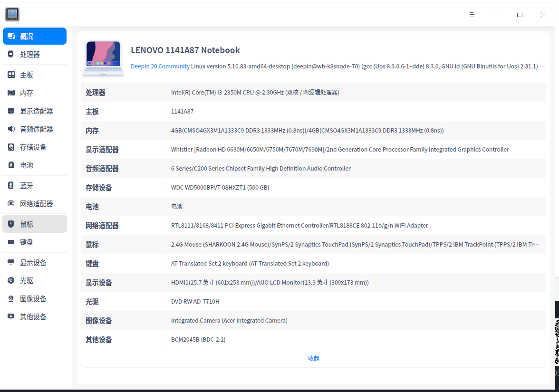
Task: Open 图像设备 (Imaging Devices) section
Action: pyautogui.click(x=34, y=298)
